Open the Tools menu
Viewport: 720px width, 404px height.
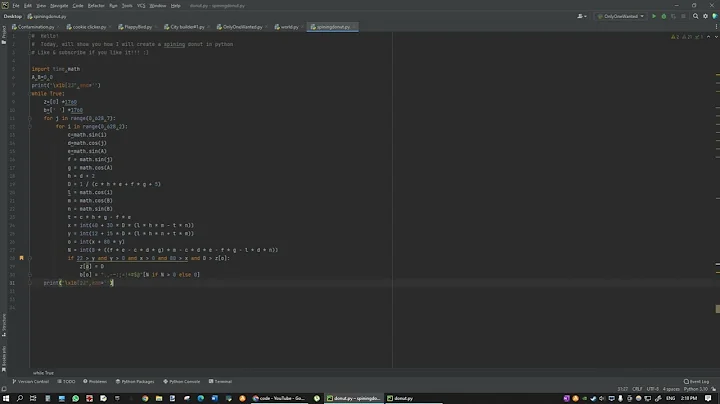[127, 6]
